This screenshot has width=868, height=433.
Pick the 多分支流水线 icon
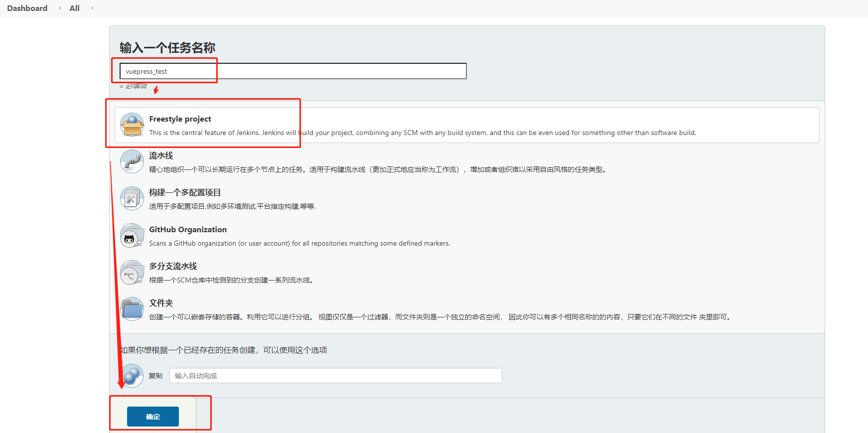(x=132, y=273)
